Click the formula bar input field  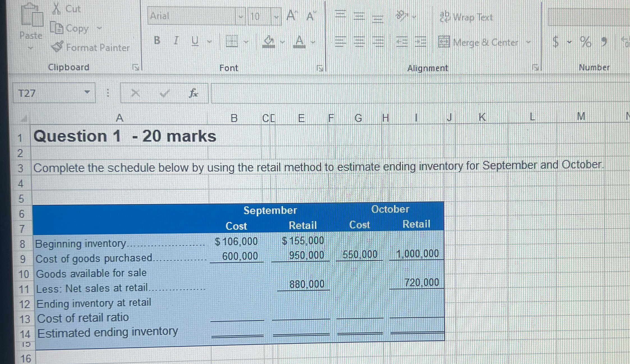coord(393,93)
